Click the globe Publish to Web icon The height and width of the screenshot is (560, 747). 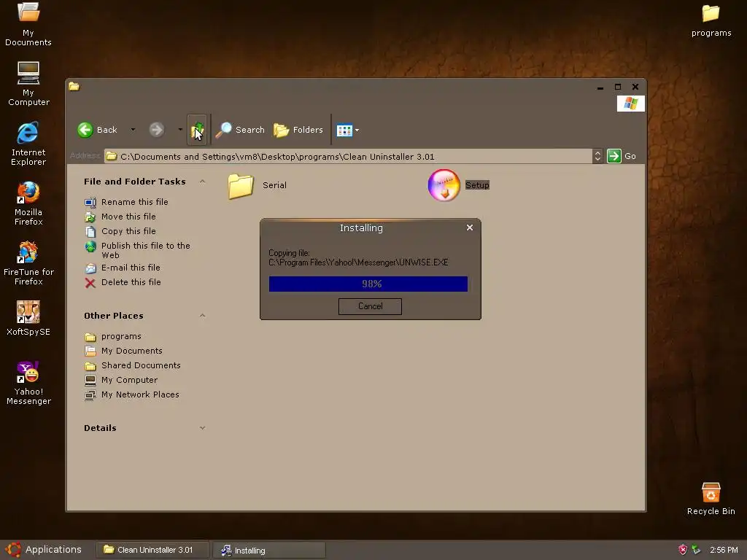tap(90, 246)
